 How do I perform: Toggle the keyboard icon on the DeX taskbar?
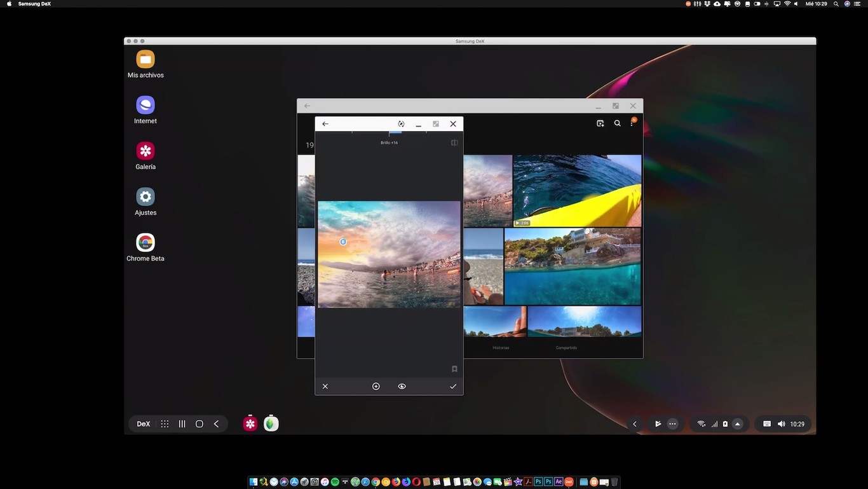pyautogui.click(x=766, y=424)
